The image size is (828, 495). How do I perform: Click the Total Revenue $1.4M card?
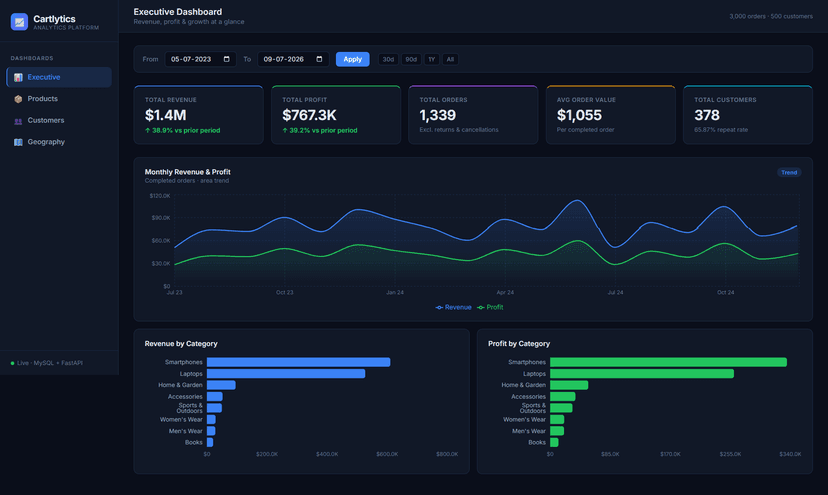point(199,115)
